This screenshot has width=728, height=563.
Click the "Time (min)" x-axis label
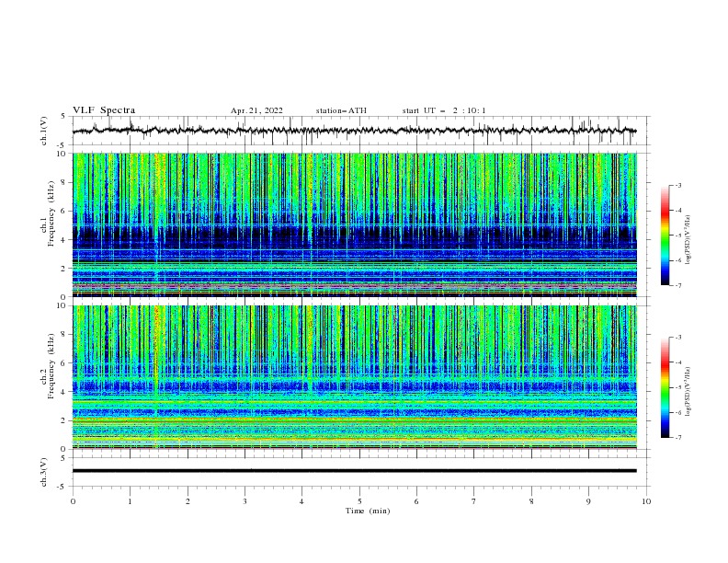click(368, 511)
